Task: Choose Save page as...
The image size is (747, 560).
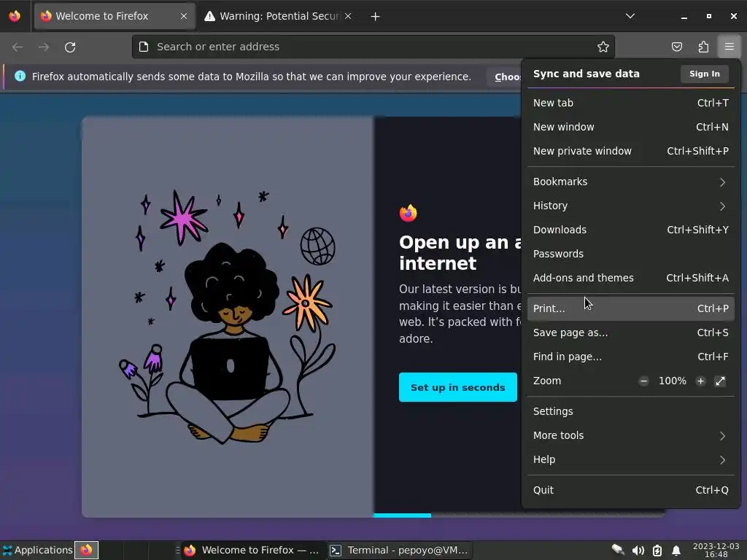Action: (631, 332)
